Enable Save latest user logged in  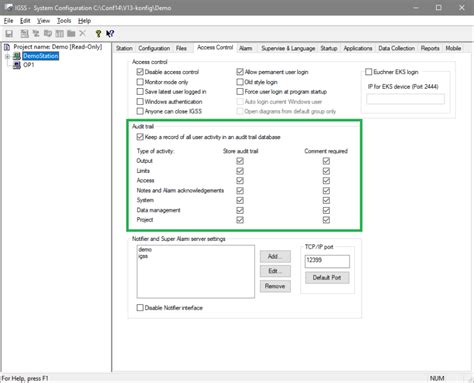pos(140,92)
